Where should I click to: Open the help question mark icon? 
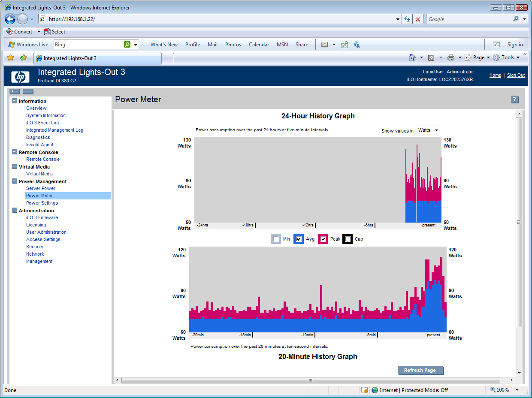point(515,99)
